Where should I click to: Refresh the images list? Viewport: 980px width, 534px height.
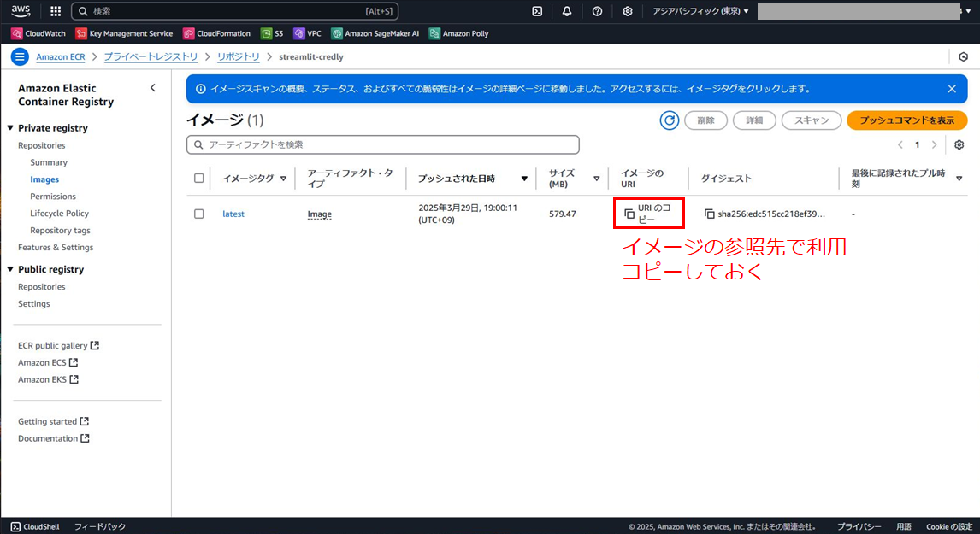pyautogui.click(x=670, y=120)
